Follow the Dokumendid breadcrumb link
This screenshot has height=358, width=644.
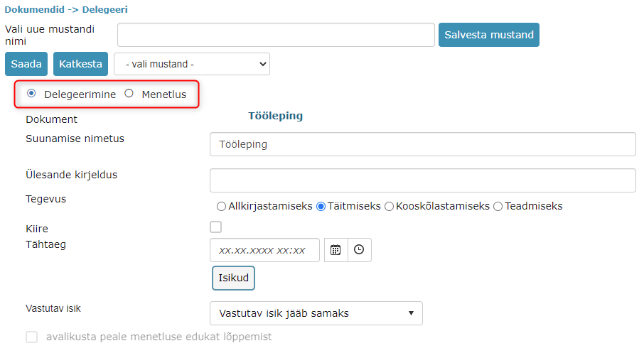[35, 9]
